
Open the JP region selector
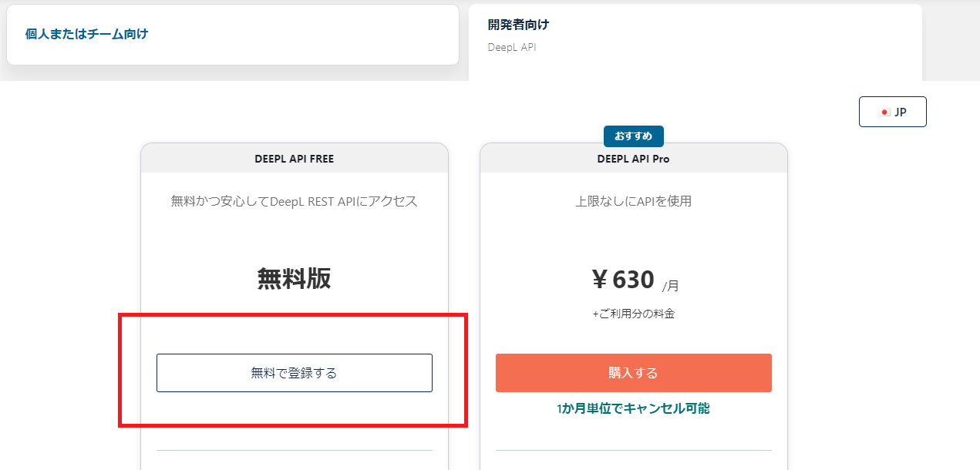pyautogui.click(x=892, y=112)
